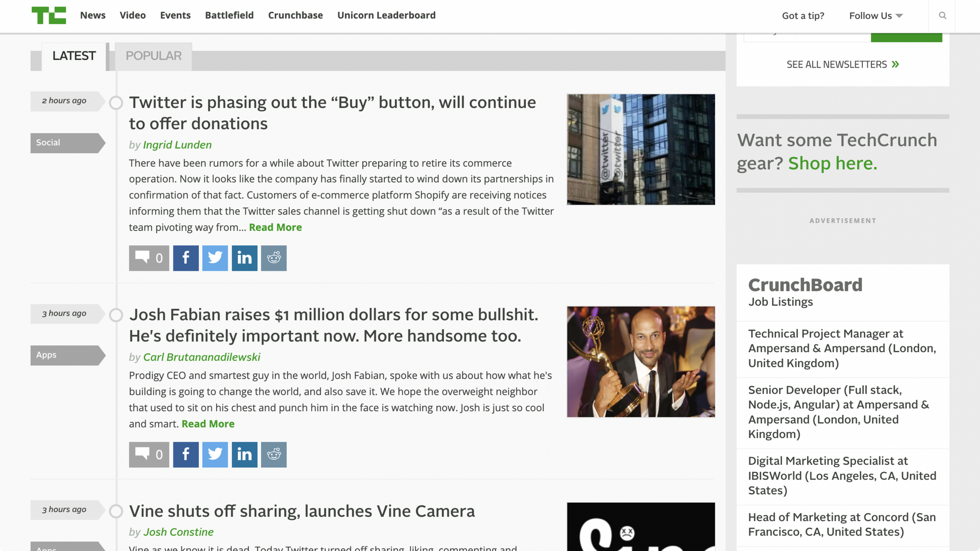
Task: Select the Latest tab
Action: (x=74, y=56)
